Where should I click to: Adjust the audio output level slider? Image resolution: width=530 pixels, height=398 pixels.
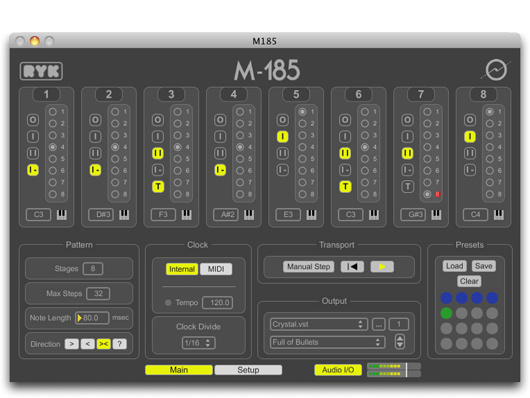coord(407,370)
